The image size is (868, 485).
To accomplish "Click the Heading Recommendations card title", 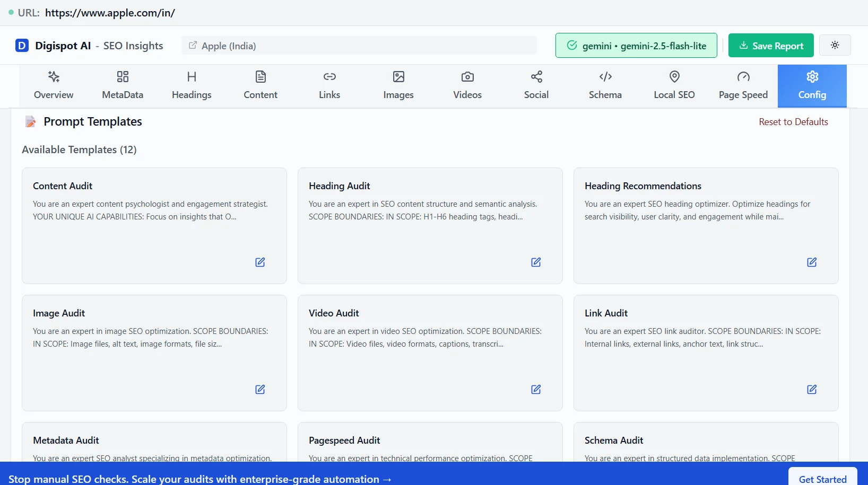I will coord(643,186).
